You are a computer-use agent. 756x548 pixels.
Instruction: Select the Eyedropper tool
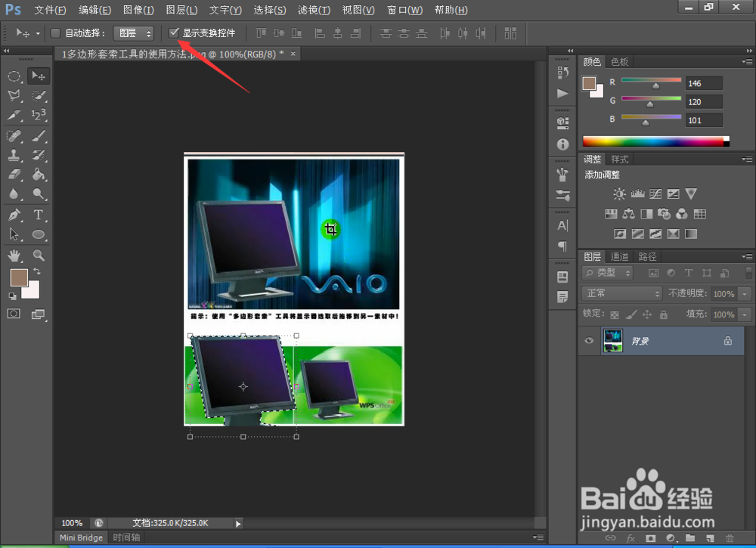14,115
